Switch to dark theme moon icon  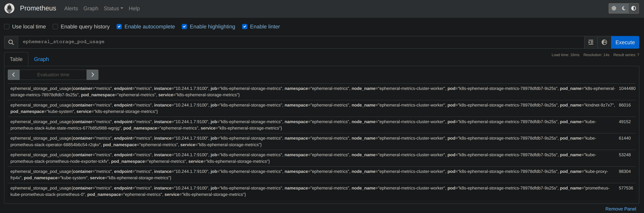624,8
